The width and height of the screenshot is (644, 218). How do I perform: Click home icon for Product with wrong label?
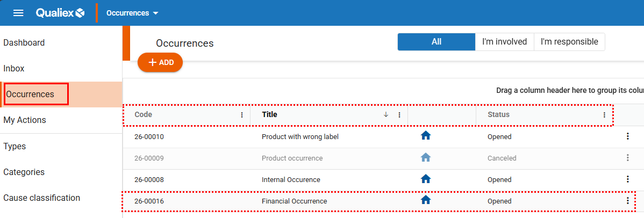pyautogui.click(x=426, y=136)
